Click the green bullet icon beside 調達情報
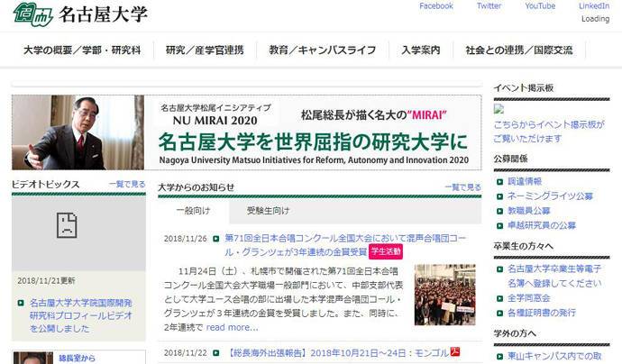Viewport: 622px width, 364px height. pyautogui.click(x=499, y=181)
